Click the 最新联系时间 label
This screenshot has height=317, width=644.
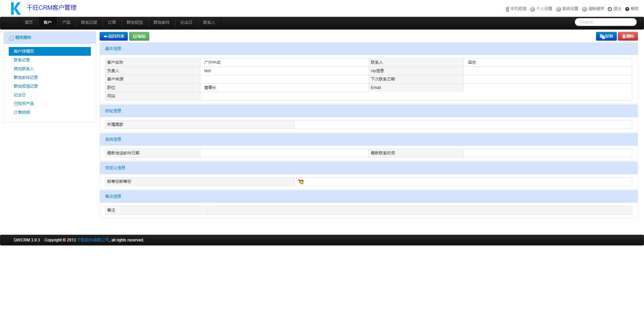383,153
